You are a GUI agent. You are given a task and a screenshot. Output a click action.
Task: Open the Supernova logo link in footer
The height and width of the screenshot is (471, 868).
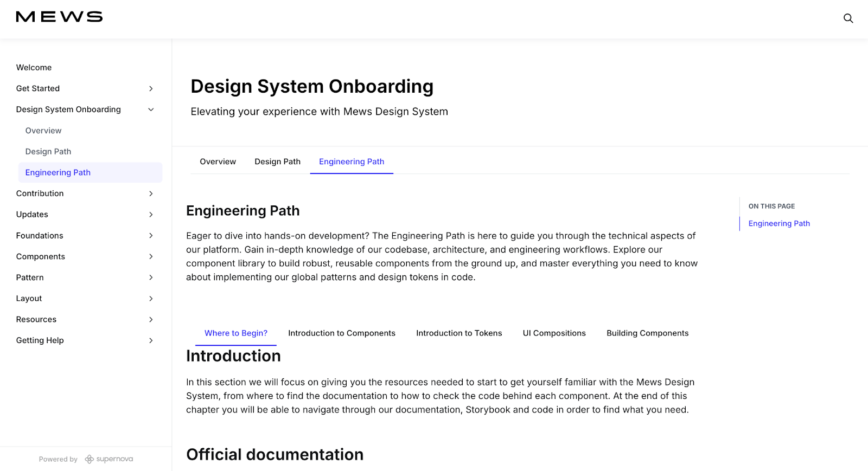click(109, 459)
